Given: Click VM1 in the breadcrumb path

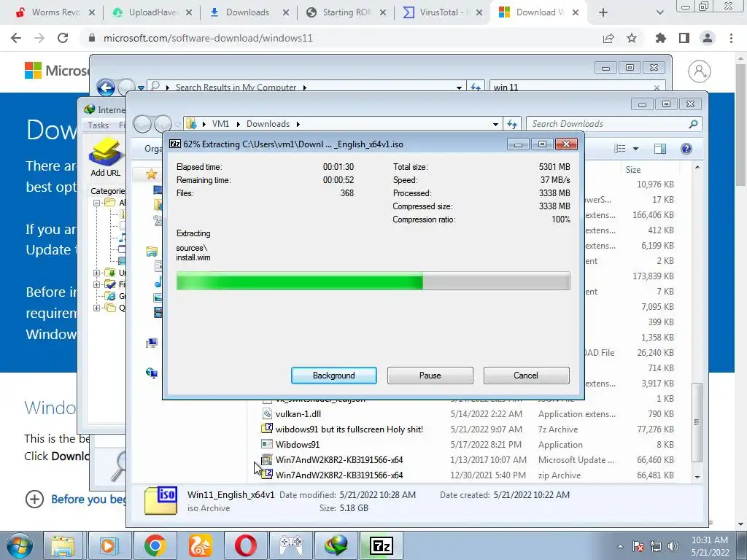Looking at the screenshot, I should point(220,124).
